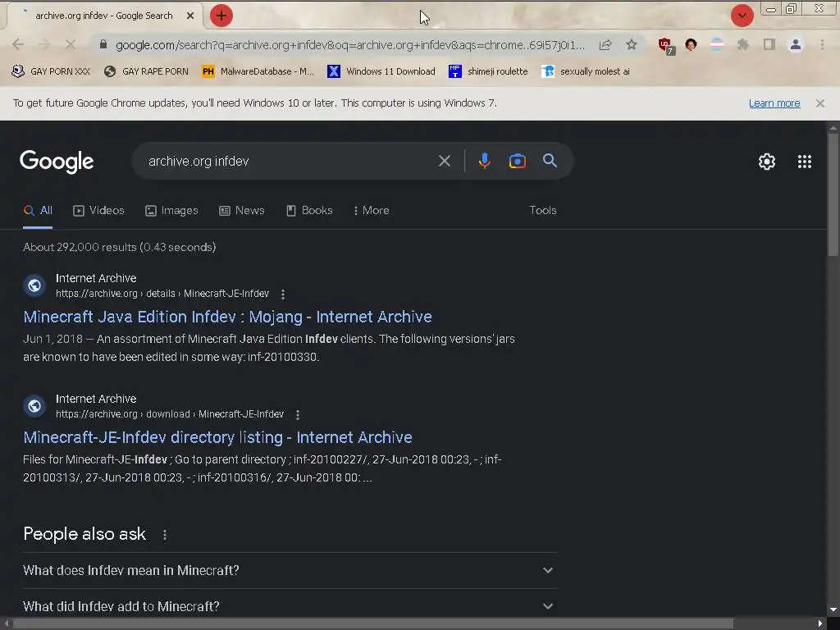Toggle the browser side panel
This screenshot has width=840, height=630.
[x=769, y=44]
